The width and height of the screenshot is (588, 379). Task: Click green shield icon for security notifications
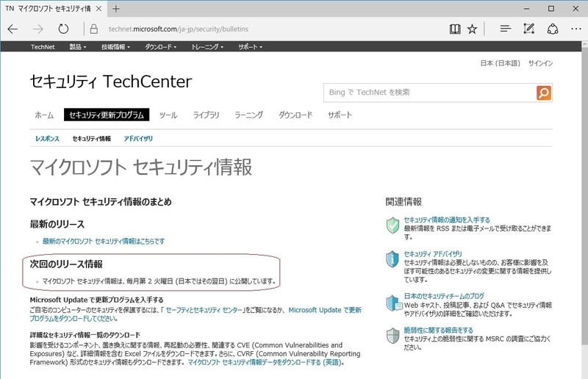(392, 225)
